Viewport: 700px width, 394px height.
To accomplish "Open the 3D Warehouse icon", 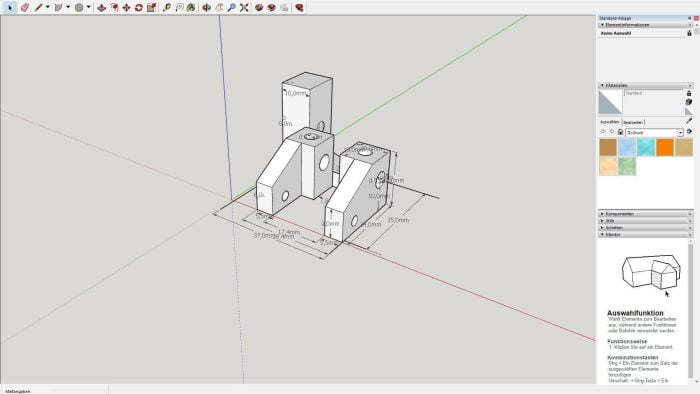I will 259,8.
